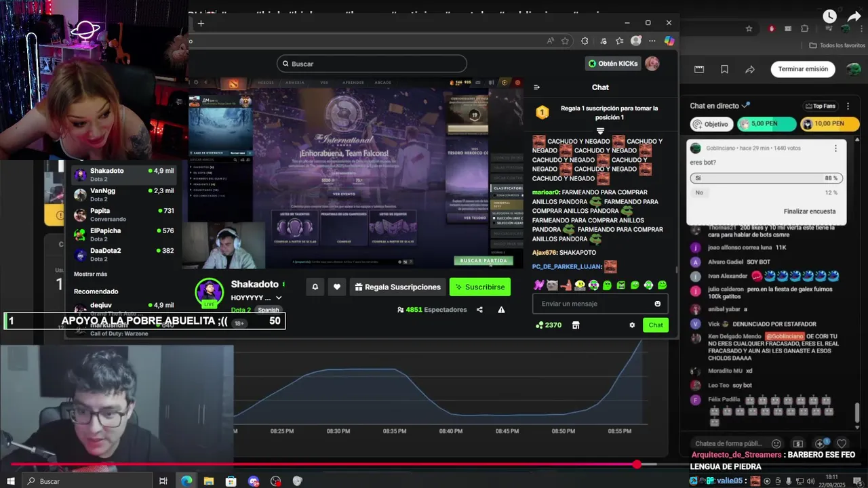Viewport: 868px width, 488px height.
Task: Open Papita channel in the sidebar
Action: coord(124,215)
